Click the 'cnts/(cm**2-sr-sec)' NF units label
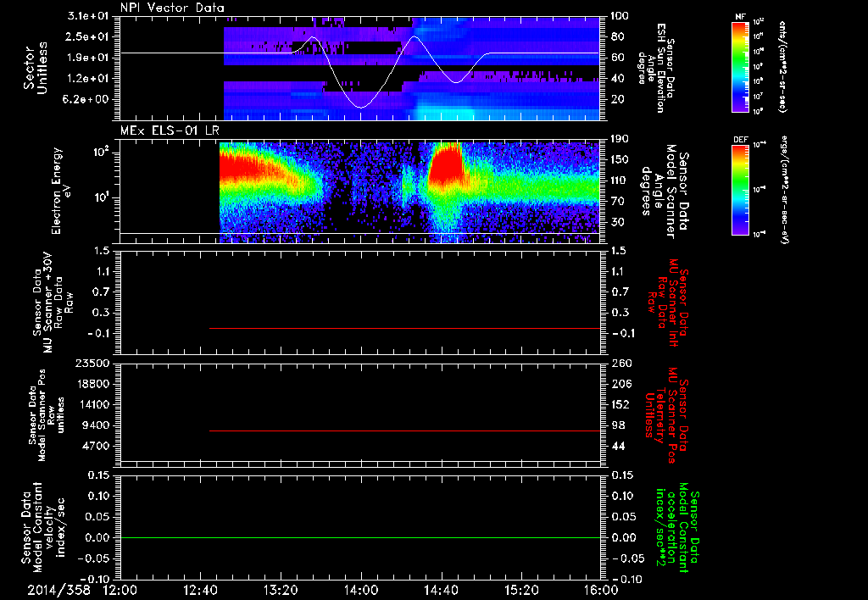This screenshot has height=600, width=868. (782, 67)
